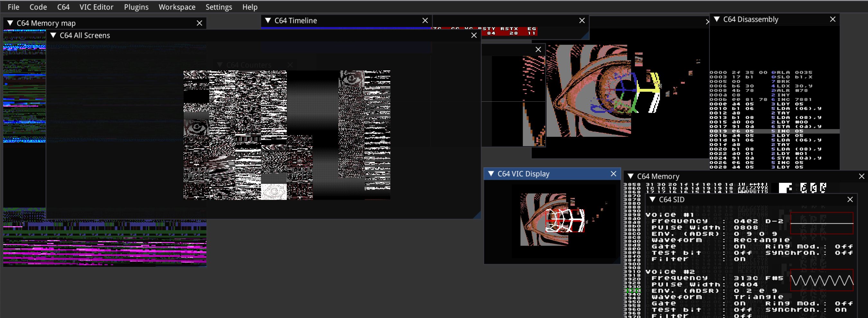Image resolution: width=868 pixels, height=318 pixels.
Task: Close the C64 SID window
Action: click(850, 200)
